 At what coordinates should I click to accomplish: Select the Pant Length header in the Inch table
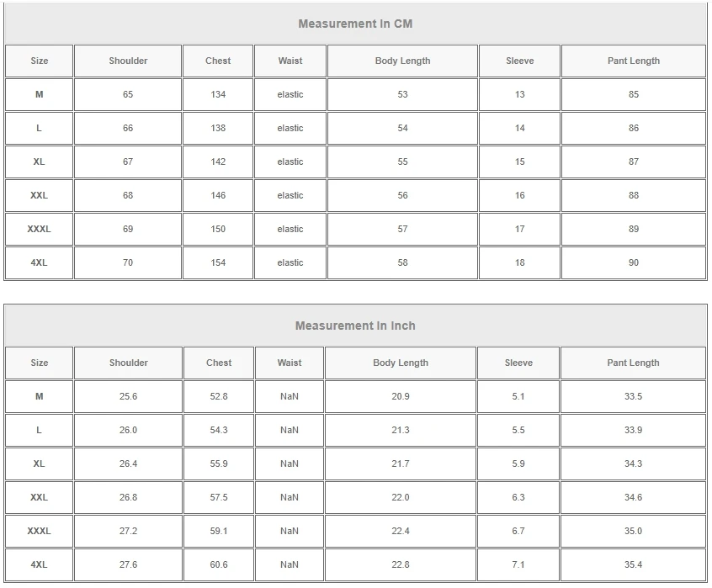[633, 363]
